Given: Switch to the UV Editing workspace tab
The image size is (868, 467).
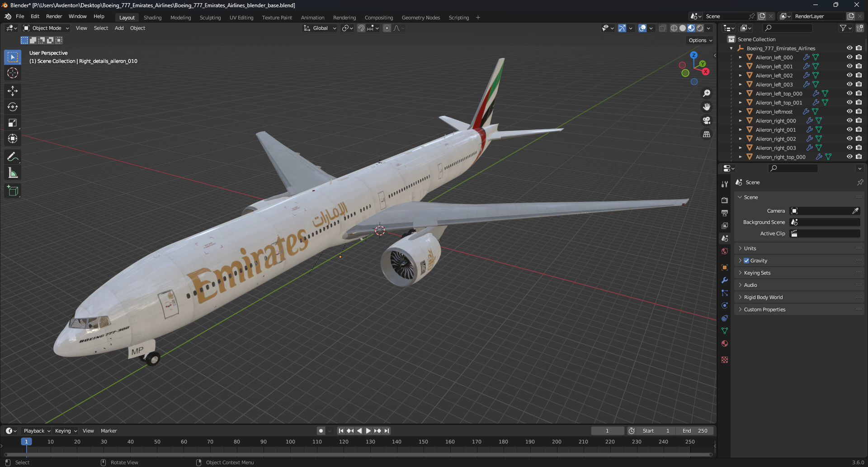Looking at the screenshot, I should click(x=241, y=18).
